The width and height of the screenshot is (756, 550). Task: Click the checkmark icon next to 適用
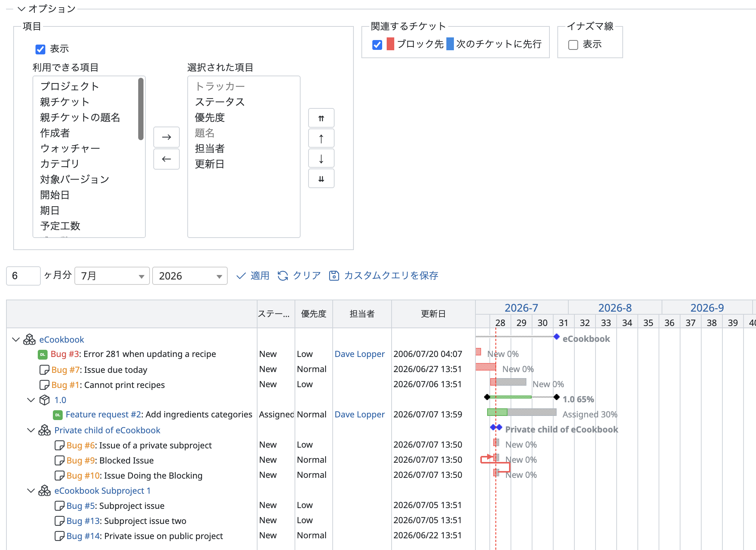pyautogui.click(x=241, y=276)
